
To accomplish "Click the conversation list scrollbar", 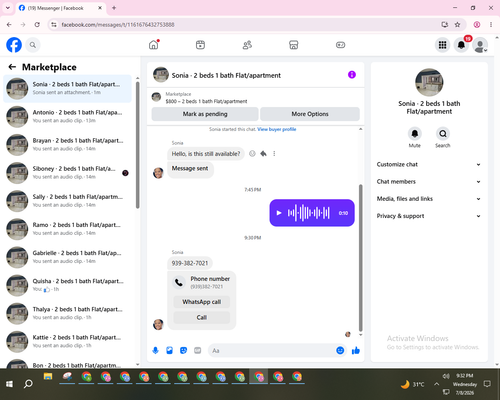I will [137, 145].
